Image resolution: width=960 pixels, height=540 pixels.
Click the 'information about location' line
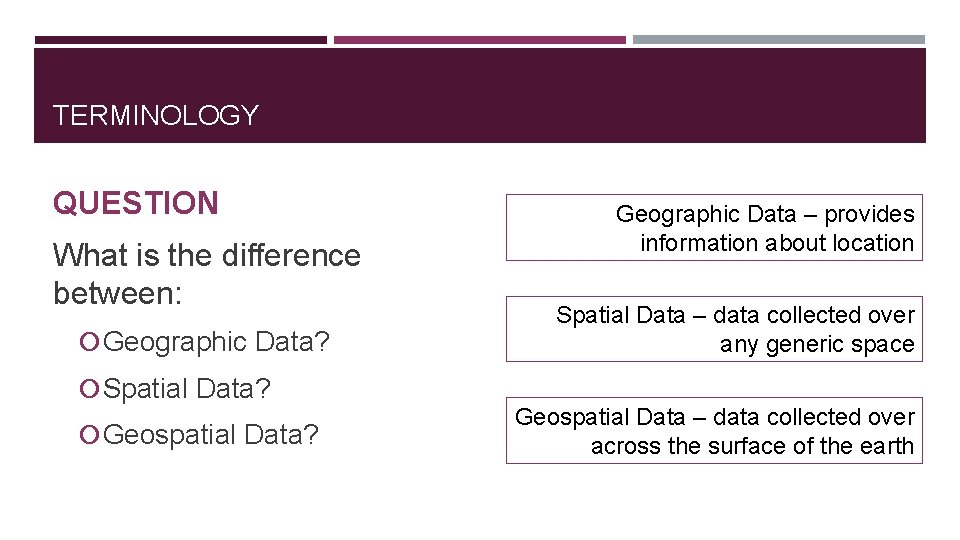[x=777, y=243]
